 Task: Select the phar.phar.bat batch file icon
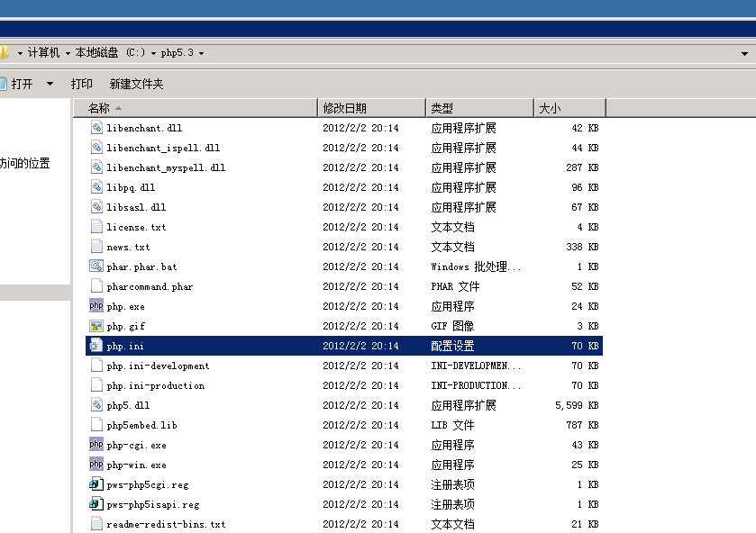(96, 266)
